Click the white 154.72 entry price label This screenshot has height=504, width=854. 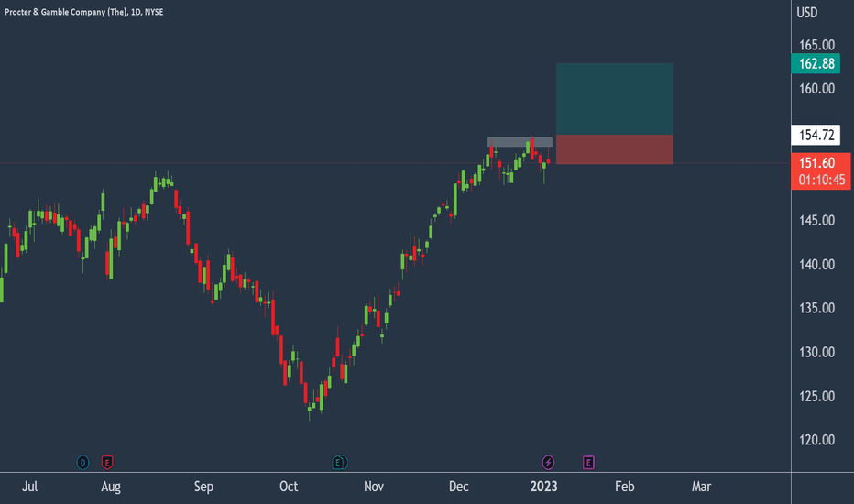(816, 135)
